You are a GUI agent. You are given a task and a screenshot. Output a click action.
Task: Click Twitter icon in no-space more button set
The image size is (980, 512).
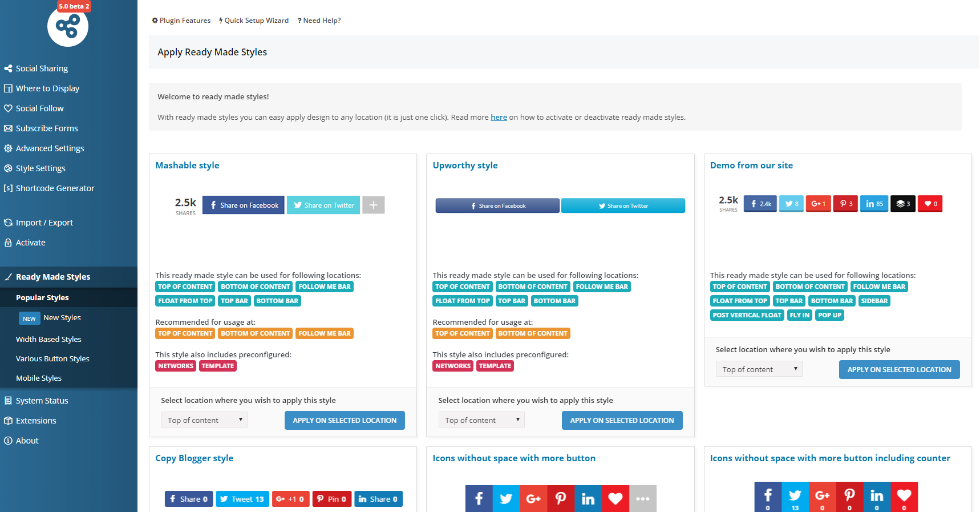(x=506, y=498)
